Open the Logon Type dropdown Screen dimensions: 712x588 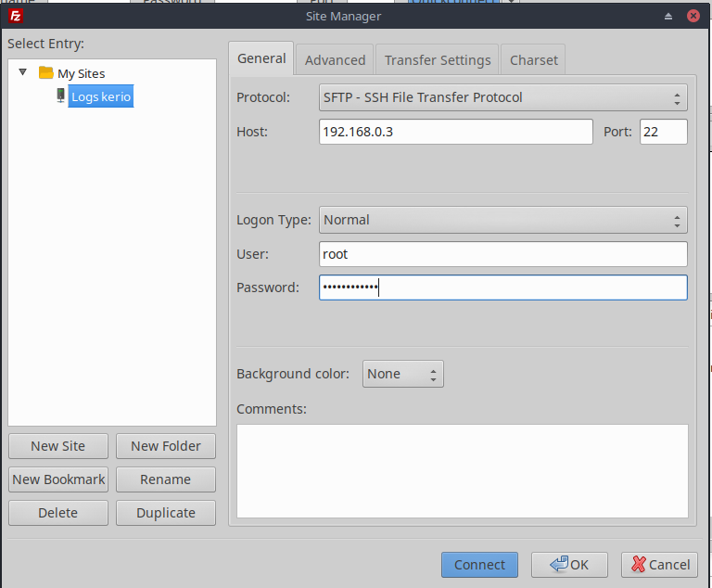click(x=502, y=220)
